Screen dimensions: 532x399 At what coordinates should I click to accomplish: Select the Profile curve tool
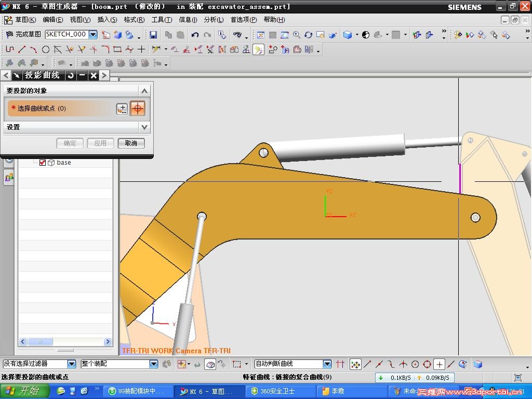(x=10, y=49)
